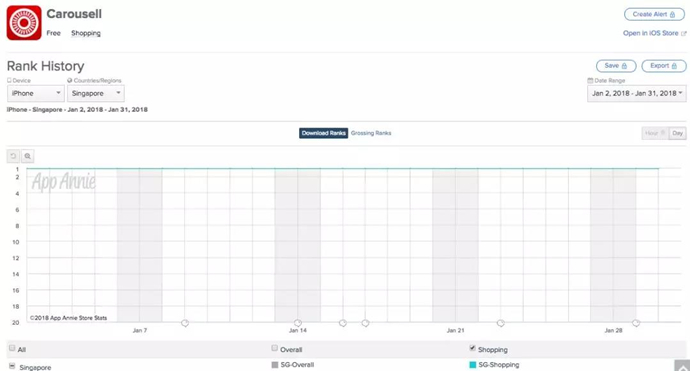
Task: Click the Save button
Action: pos(616,66)
